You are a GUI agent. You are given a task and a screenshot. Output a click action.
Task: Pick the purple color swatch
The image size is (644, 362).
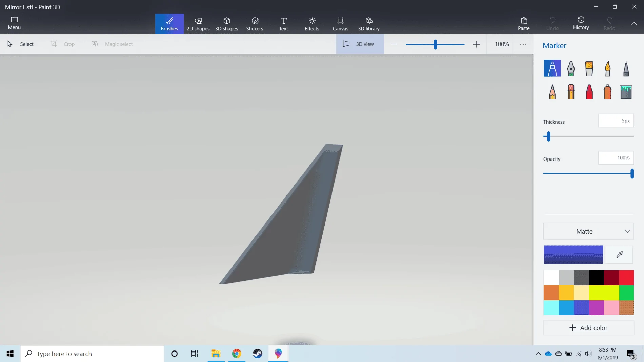point(596,307)
